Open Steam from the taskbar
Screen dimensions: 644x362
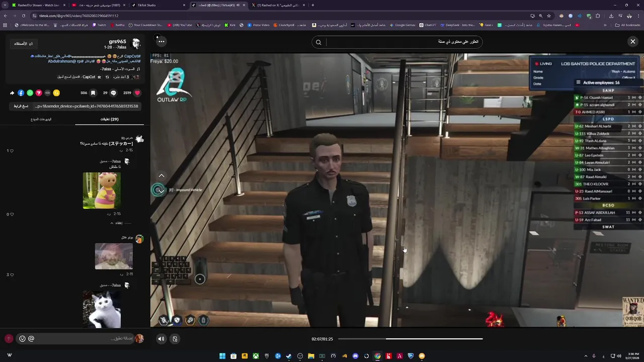click(x=289, y=356)
